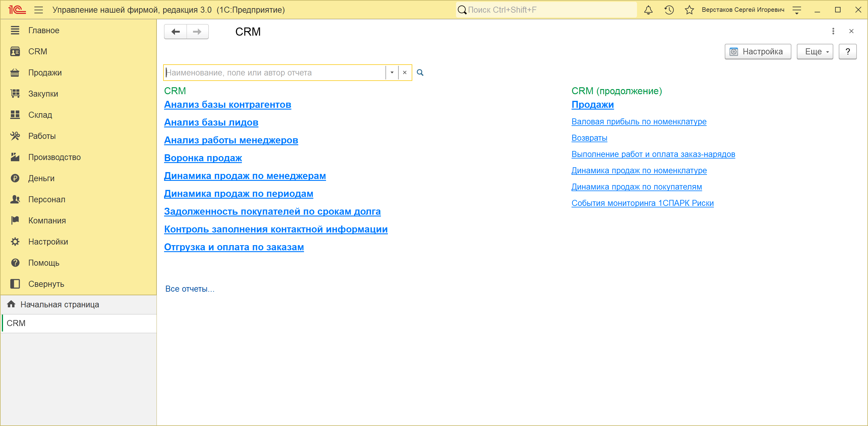Open the Деньги section in sidebar
The image size is (868, 426).
coord(41,178)
